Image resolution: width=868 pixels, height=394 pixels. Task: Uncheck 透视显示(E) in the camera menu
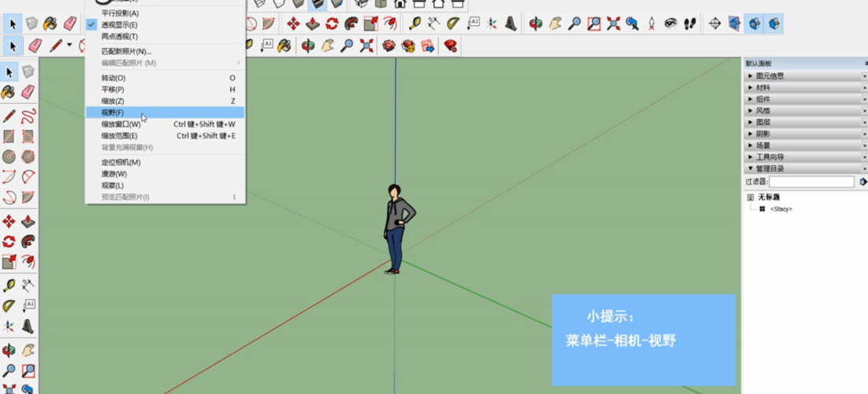165,25
